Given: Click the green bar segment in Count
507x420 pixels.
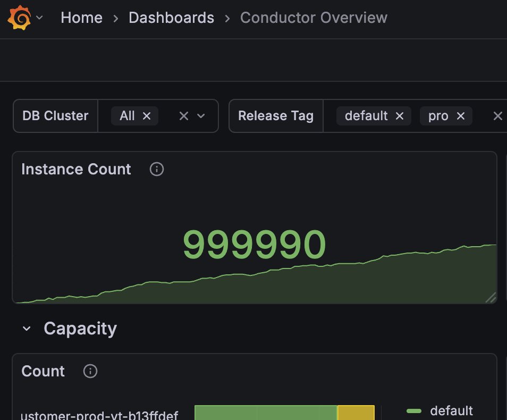Looking at the screenshot, I should [266, 413].
